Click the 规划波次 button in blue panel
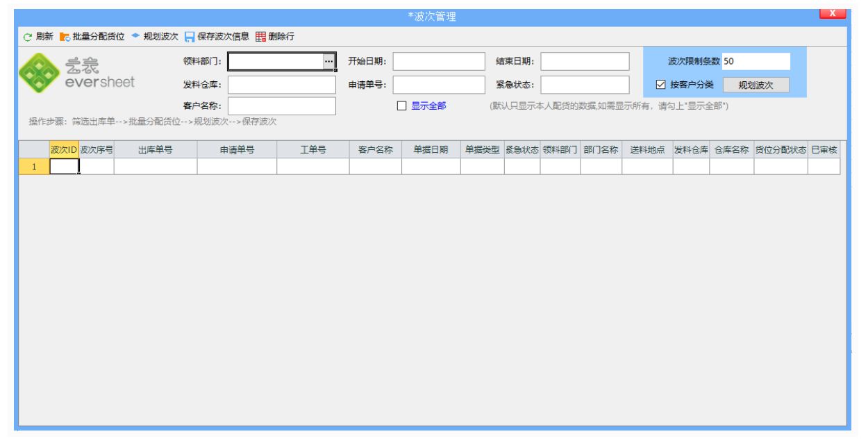Image resolution: width=868 pixels, height=443 pixels. (x=756, y=85)
